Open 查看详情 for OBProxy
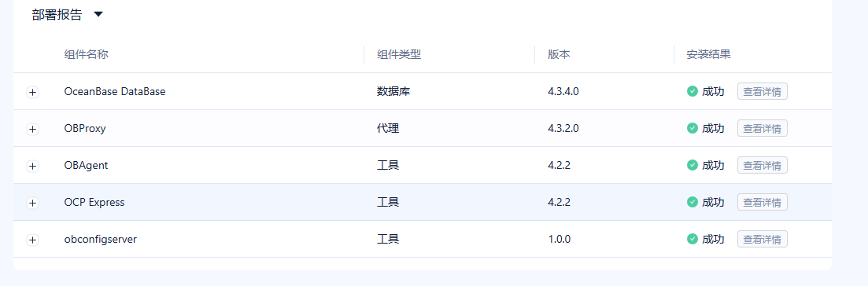The width and height of the screenshot is (868, 286). (x=763, y=128)
